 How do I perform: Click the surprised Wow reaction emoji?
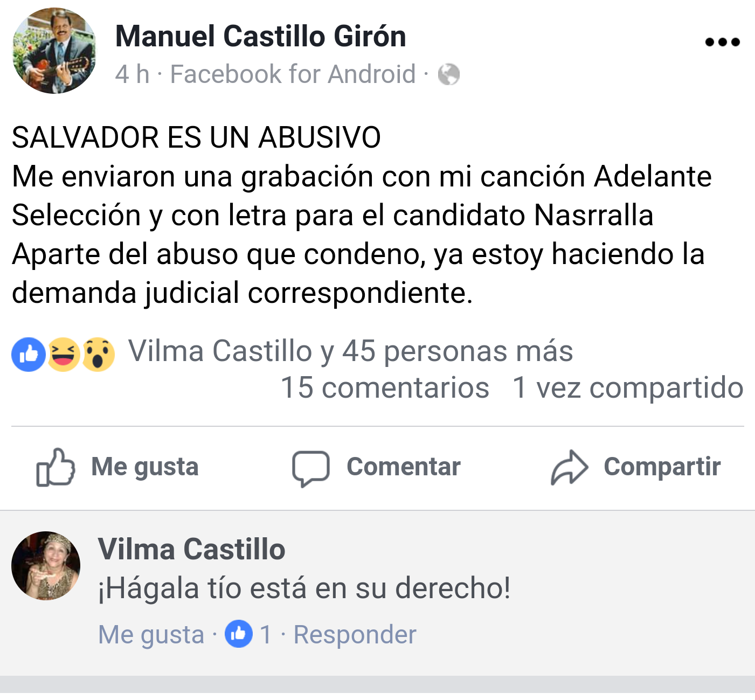(x=98, y=354)
